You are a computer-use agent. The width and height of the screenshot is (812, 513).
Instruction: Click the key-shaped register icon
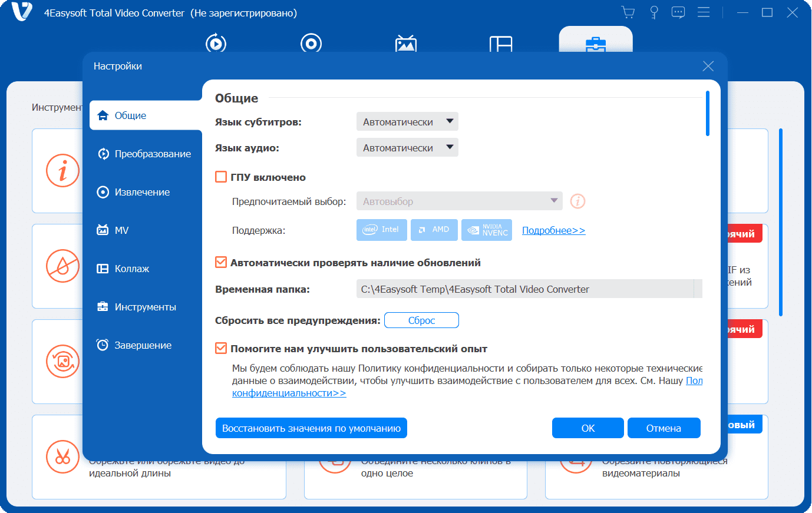click(653, 12)
